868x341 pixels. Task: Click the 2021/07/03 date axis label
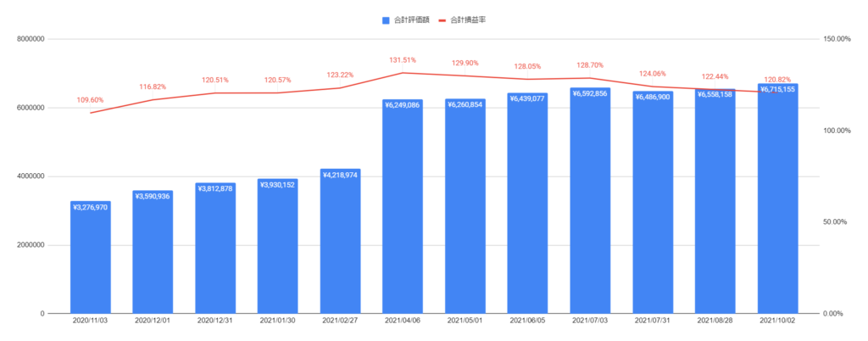pos(590,321)
